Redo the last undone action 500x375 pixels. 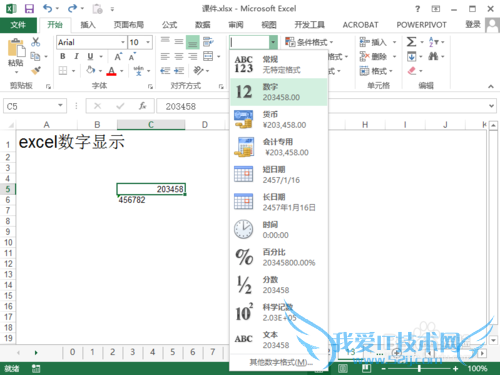(72, 9)
